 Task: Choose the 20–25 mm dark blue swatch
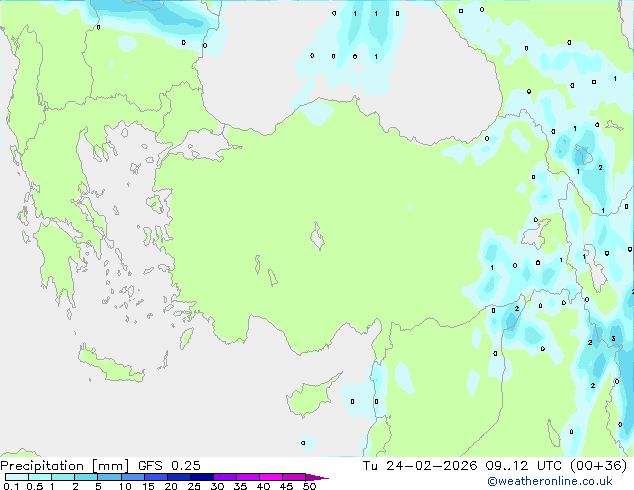coord(179,477)
